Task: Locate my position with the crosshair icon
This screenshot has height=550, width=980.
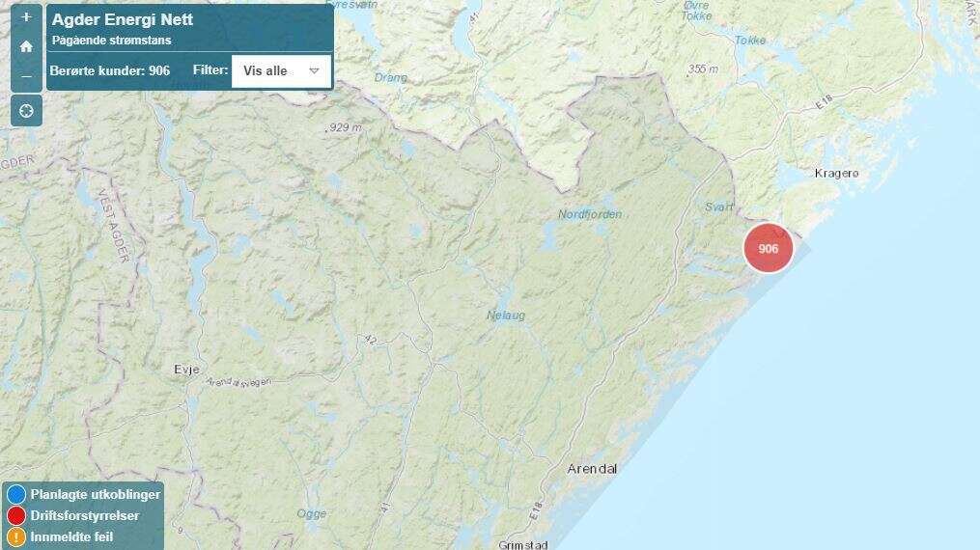Action: tap(26, 111)
